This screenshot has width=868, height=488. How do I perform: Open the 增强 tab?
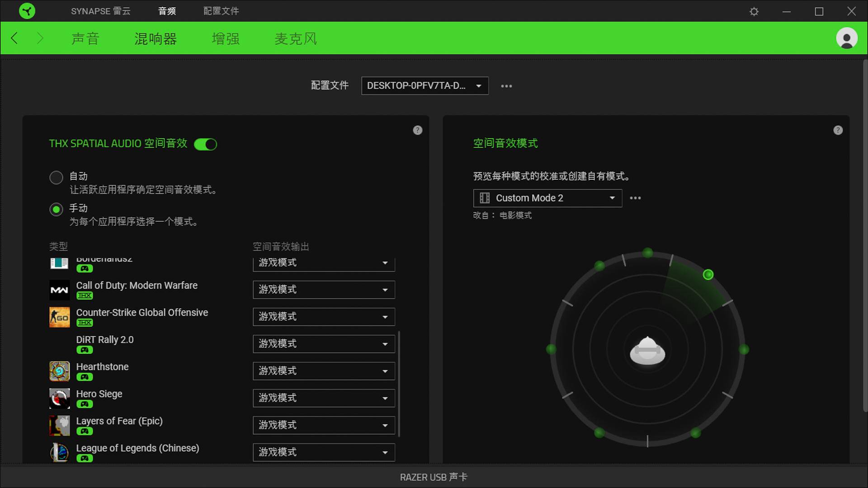pyautogui.click(x=226, y=38)
